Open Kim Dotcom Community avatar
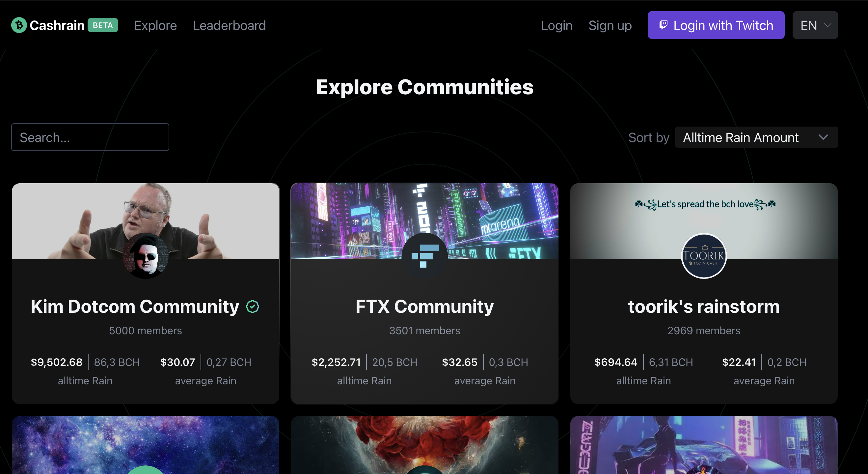 (145, 256)
